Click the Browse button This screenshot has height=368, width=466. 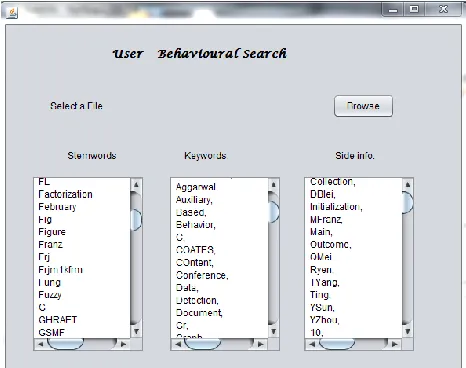[363, 106]
